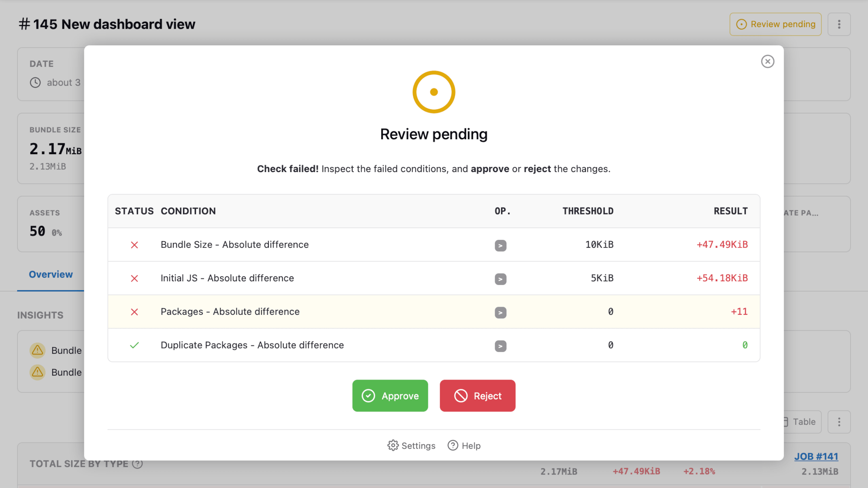Click the Settings gear icon in the dialog footer
The width and height of the screenshot is (868, 488).
click(393, 445)
